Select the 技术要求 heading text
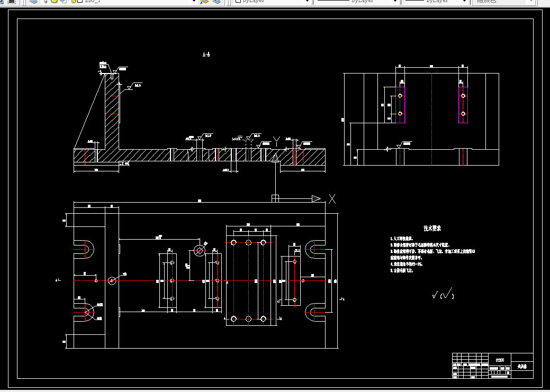 point(432,228)
